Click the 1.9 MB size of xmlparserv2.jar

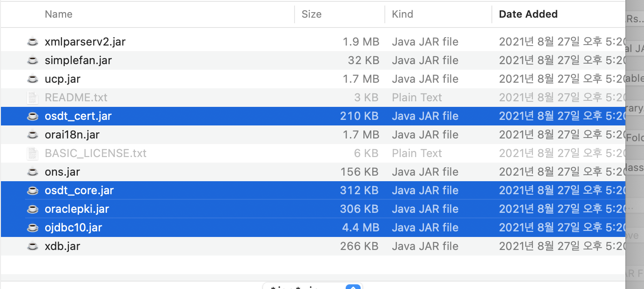click(361, 42)
